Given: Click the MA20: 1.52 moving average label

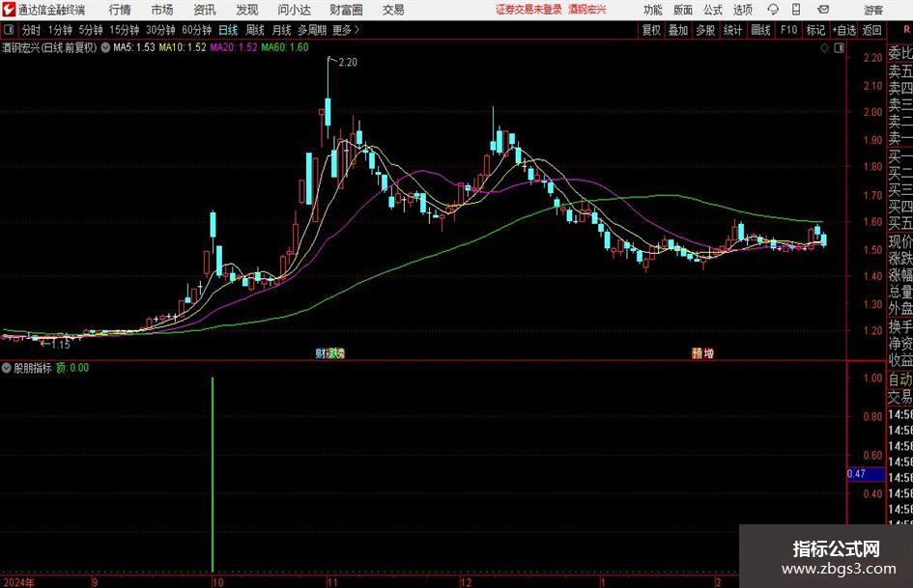Looking at the screenshot, I should tap(234, 47).
